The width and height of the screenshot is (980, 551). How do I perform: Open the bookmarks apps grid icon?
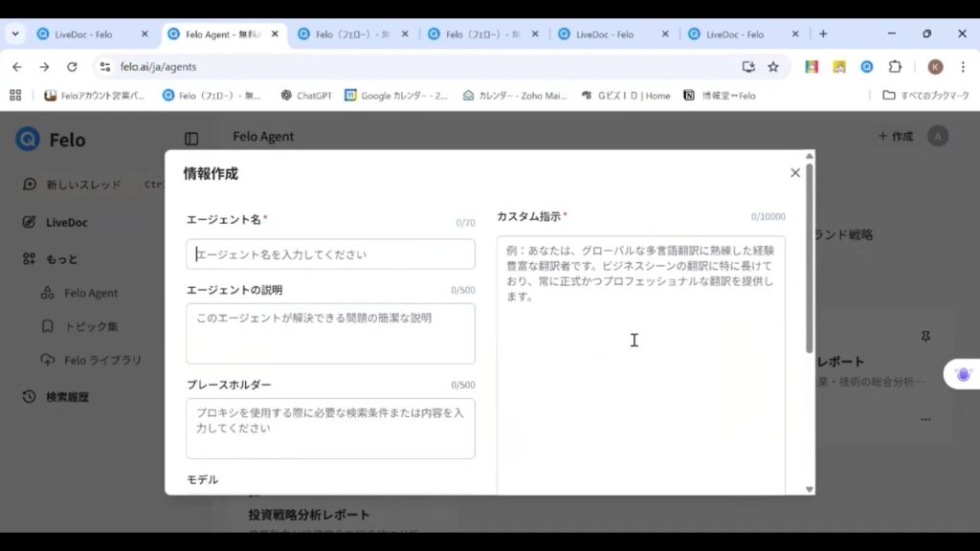click(x=15, y=96)
